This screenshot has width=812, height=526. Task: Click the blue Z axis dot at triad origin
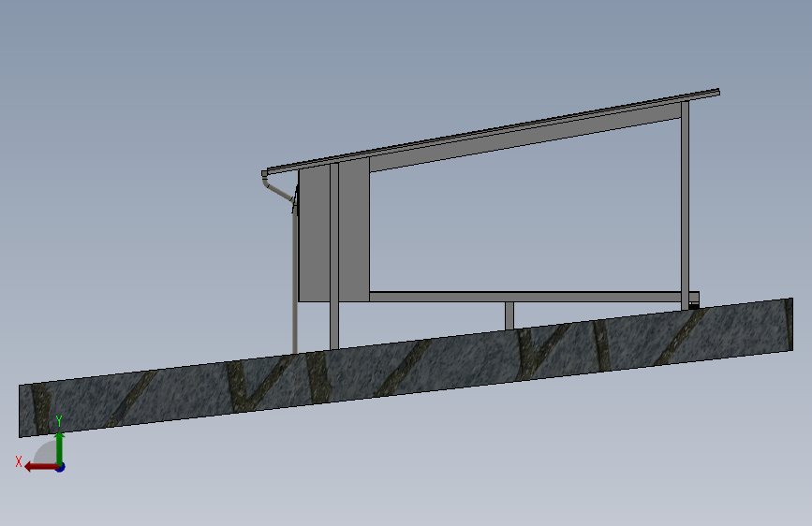click(x=61, y=467)
